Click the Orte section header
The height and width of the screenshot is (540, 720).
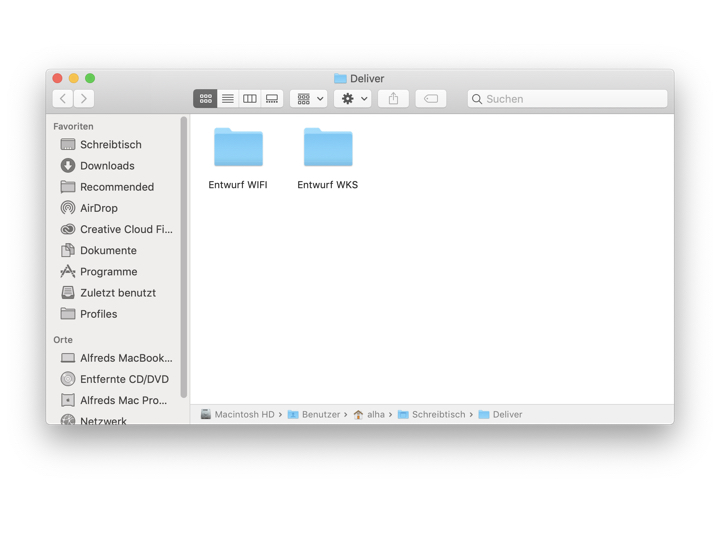point(63,340)
